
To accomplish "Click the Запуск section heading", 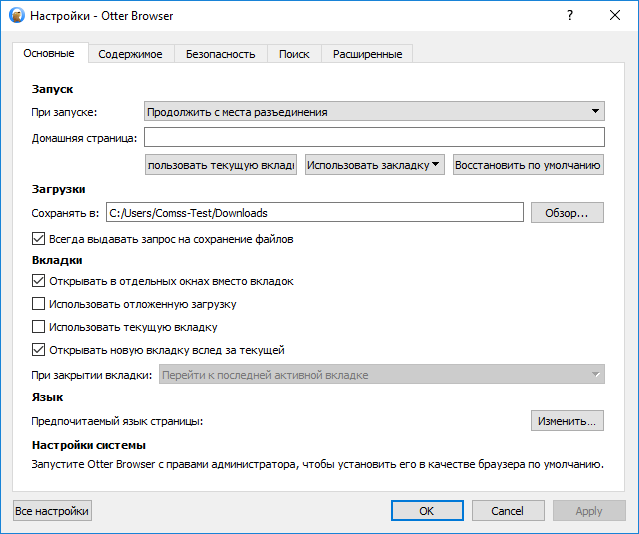I will tap(52, 89).
